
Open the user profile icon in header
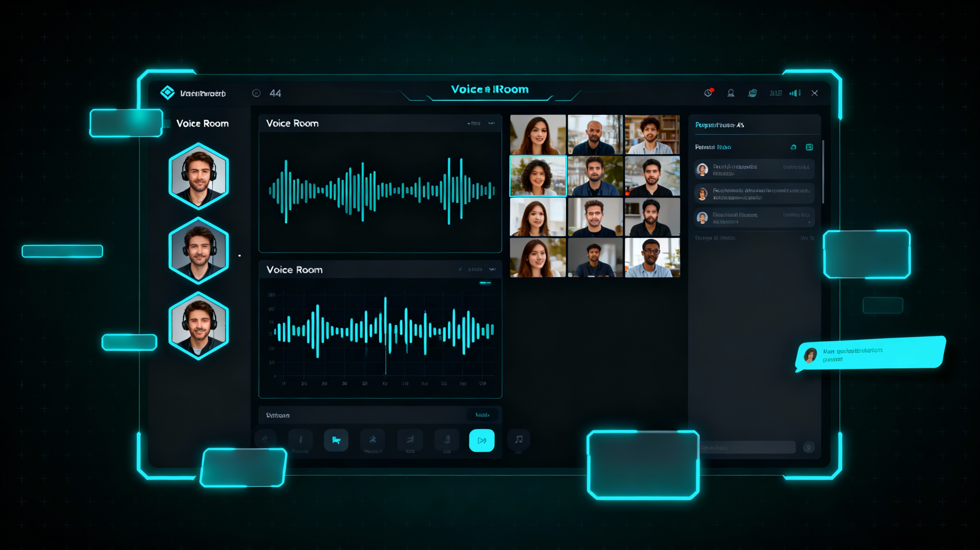(x=731, y=93)
